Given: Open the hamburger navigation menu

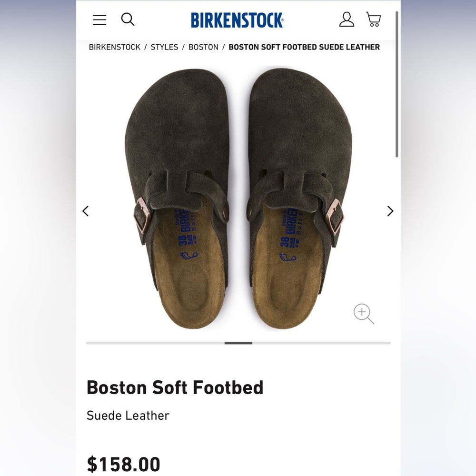Looking at the screenshot, I should point(99,20).
